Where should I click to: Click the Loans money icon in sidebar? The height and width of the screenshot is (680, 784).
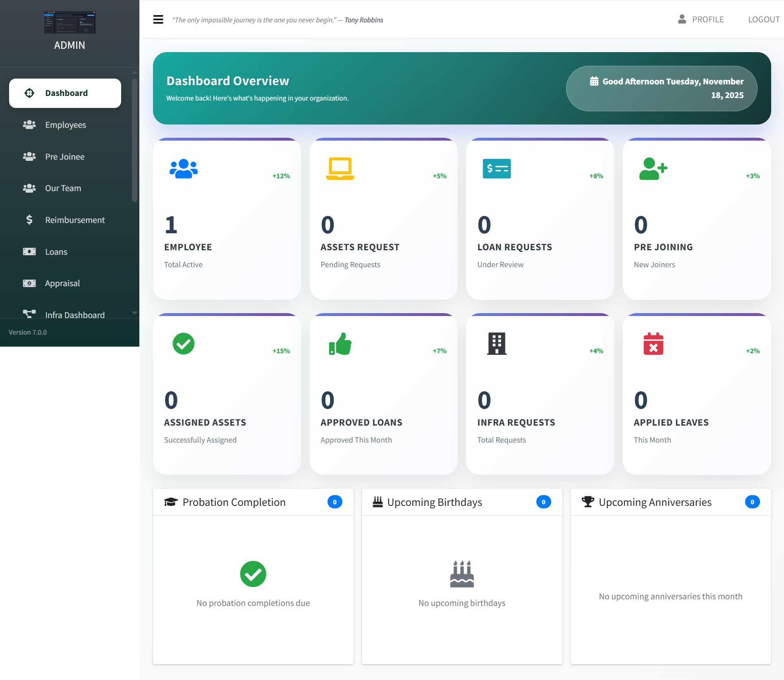click(29, 251)
